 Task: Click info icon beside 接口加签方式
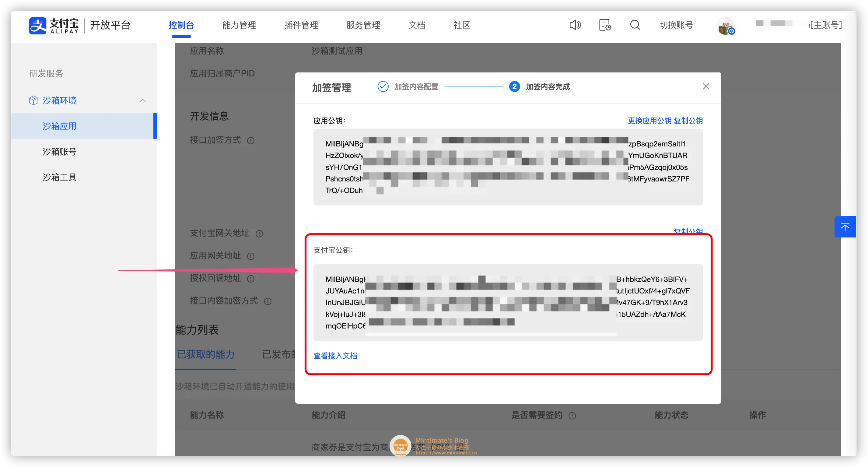[251, 141]
